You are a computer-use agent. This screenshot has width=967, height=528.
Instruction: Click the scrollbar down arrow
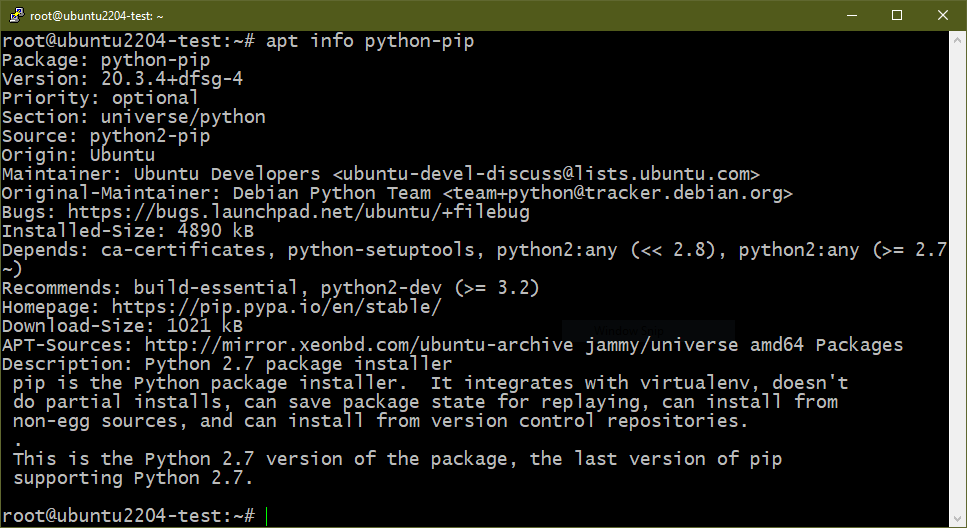click(957, 518)
